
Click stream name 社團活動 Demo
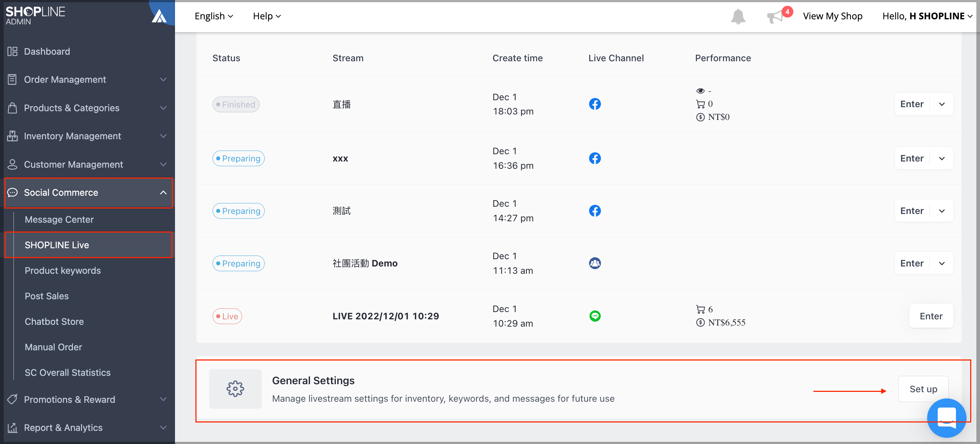365,263
